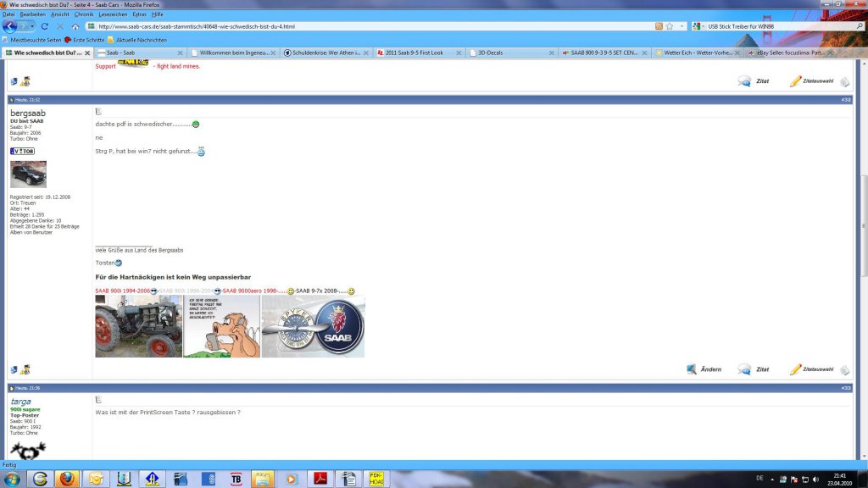Toggle Zitatauswahl on the topmost post
Viewport: 868px width, 488px height.
tap(811, 80)
